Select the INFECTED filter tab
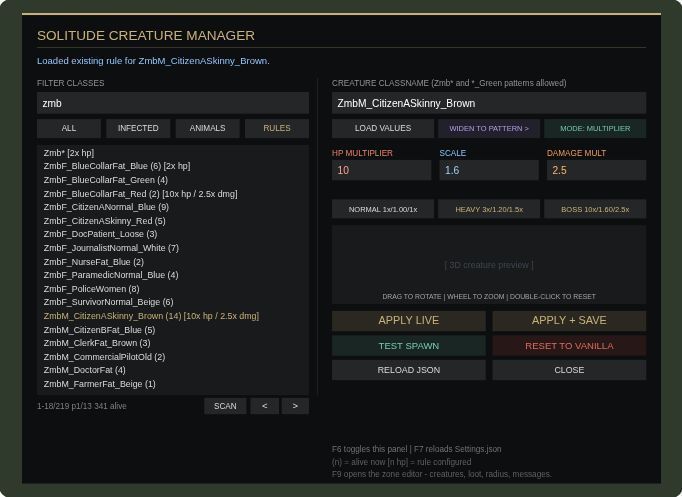The image size is (682, 497). [x=138, y=128]
